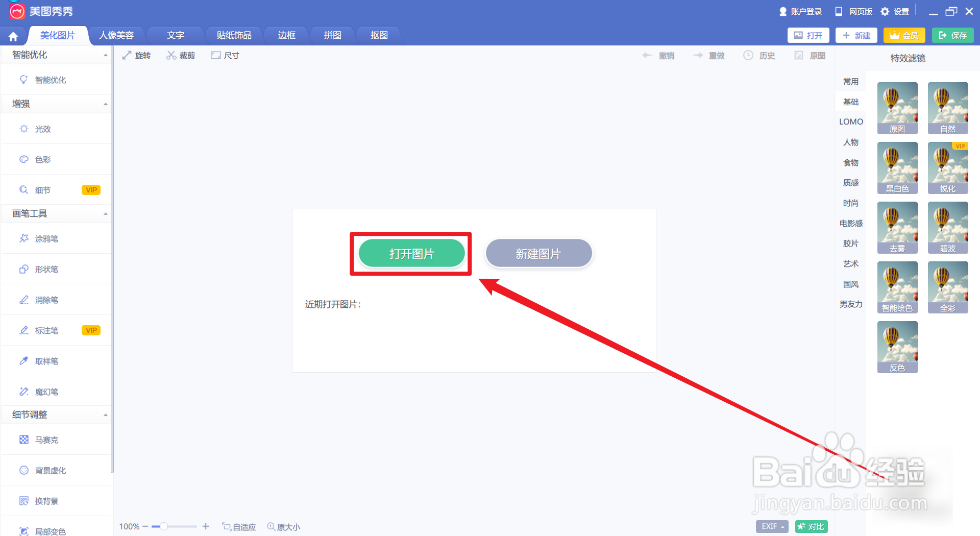Select the 人物 filter category
The height and width of the screenshot is (536, 980).
point(851,142)
